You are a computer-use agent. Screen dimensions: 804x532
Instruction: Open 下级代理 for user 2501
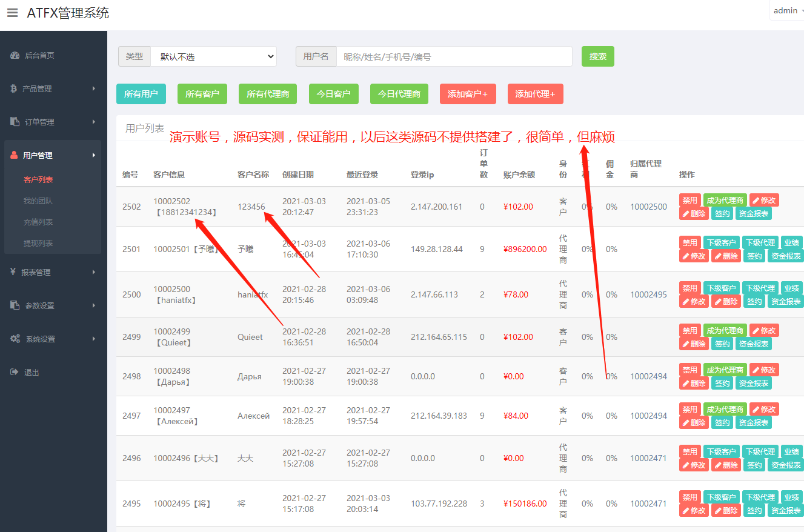pyautogui.click(x=760, y=242)
